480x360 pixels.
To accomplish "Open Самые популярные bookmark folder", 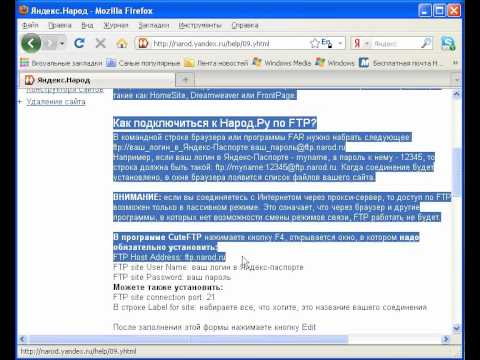I will 143,63.
